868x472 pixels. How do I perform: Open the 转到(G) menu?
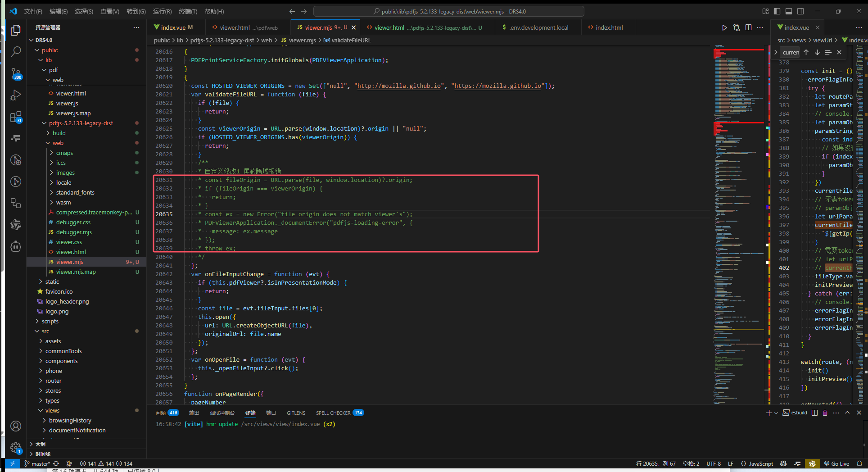point(136,11)
